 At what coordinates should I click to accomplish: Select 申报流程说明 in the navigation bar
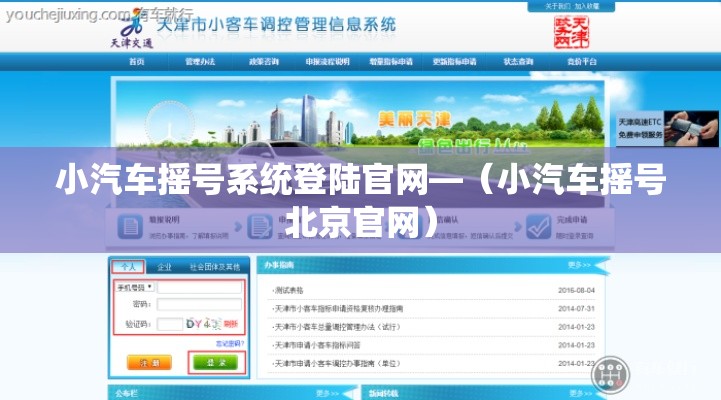(x=327, y=62)
